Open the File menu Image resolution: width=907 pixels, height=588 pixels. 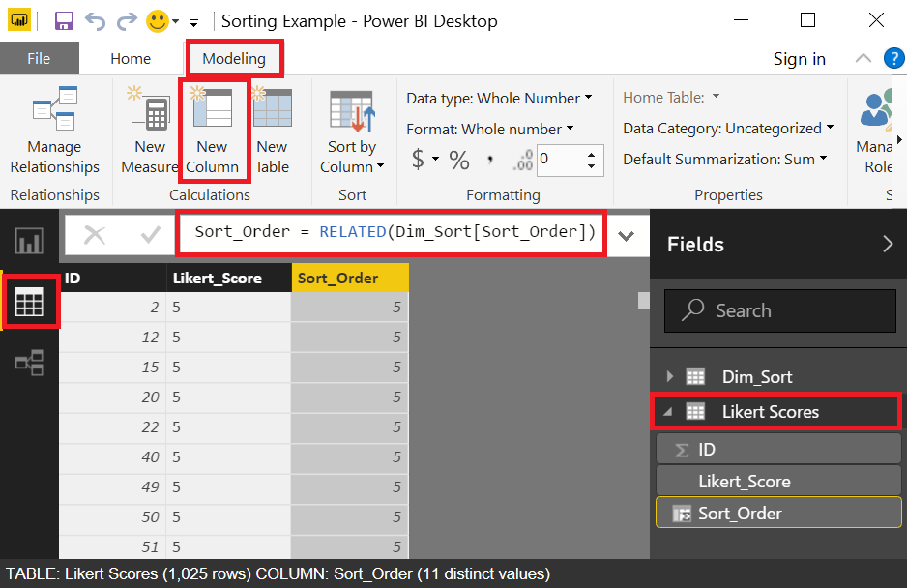[39, 58]
